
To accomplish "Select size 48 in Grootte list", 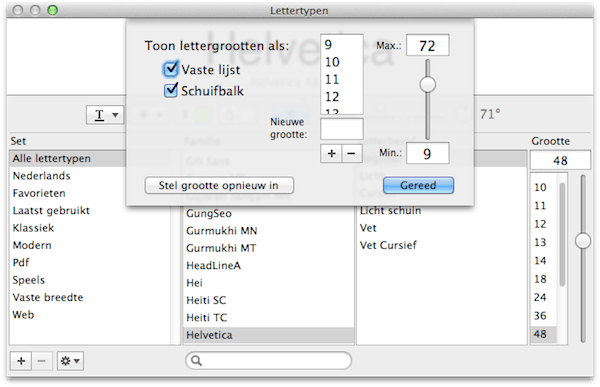I will [543, 334].
